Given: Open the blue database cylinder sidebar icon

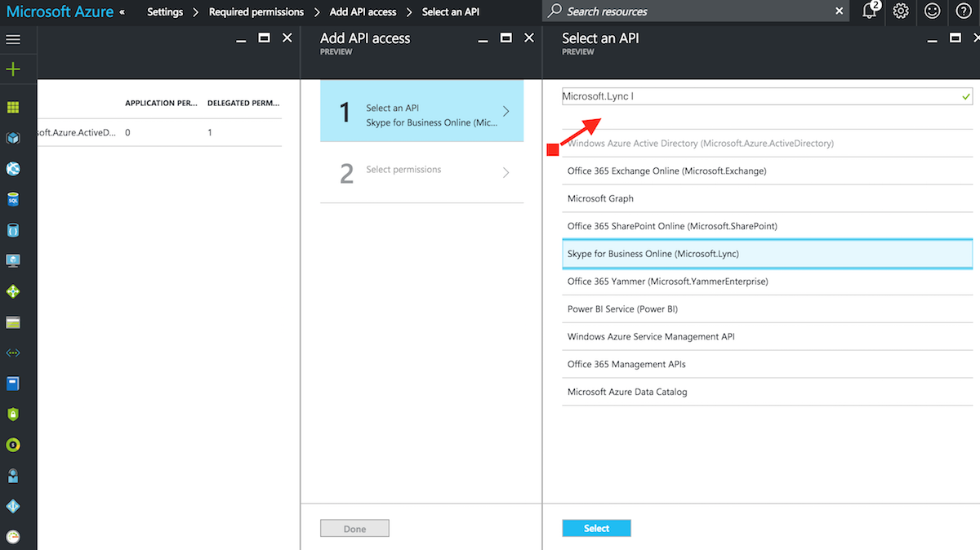Looking at the screenshot, I should tap(13, 230).
